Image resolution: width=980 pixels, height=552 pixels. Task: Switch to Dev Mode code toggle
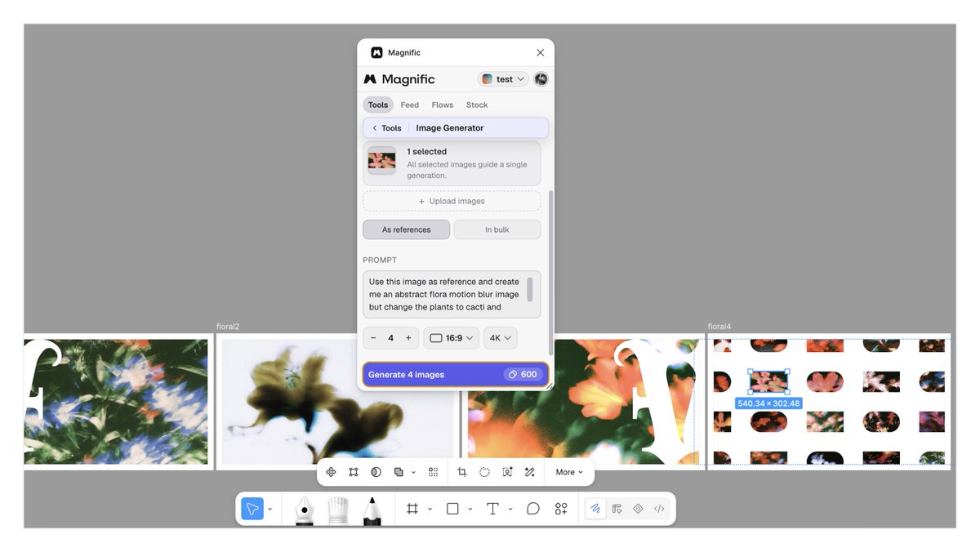pyautogui.click(x=659, y=509)
